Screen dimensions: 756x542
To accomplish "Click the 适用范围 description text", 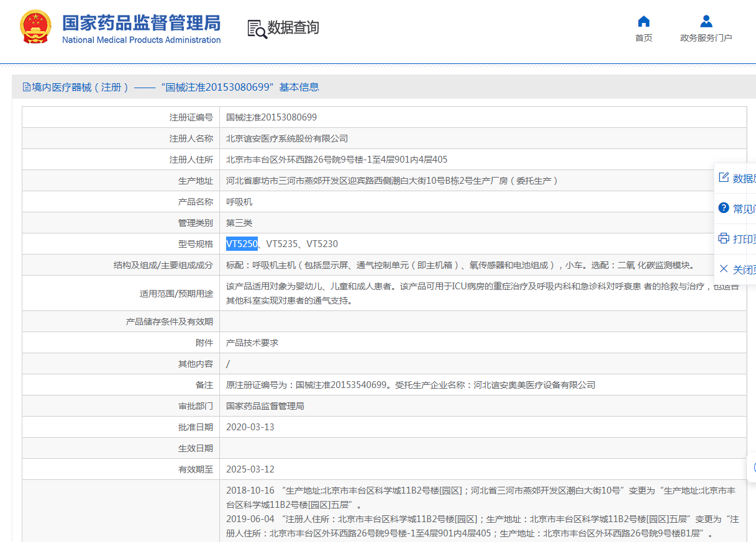I will [x=483, y=294].
